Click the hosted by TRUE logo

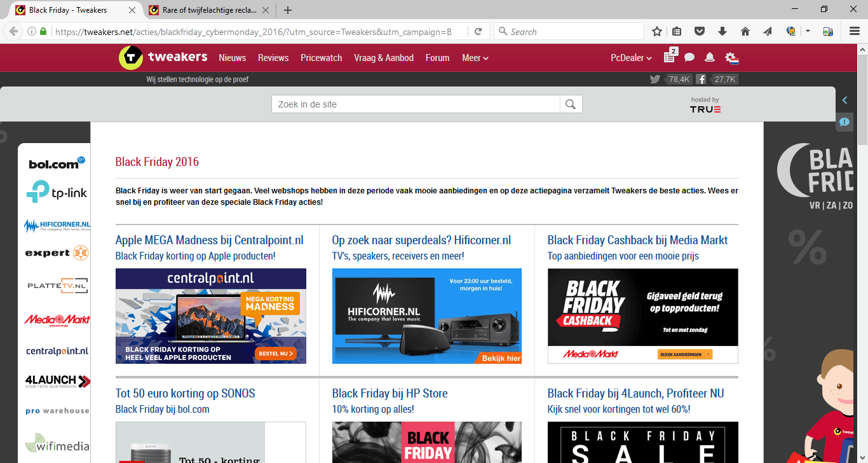pos(705,105)
